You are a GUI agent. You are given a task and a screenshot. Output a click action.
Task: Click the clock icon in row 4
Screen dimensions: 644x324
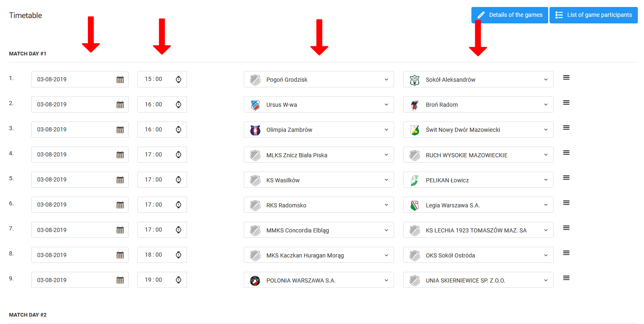click(178, 155)
